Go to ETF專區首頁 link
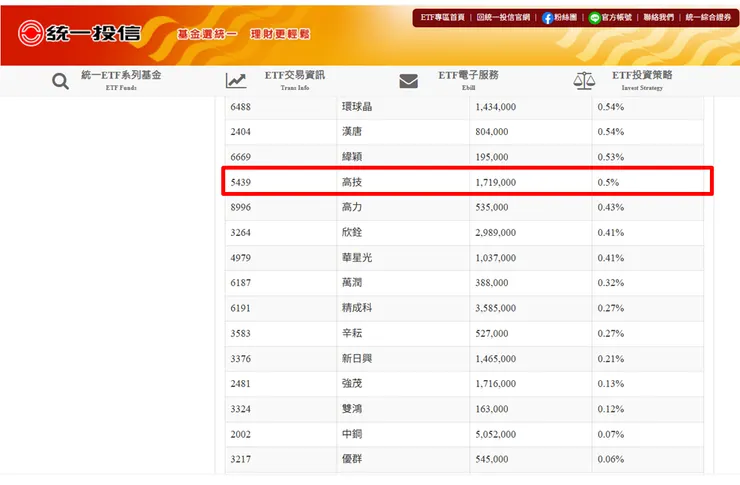740x485 pixels. (442, 17)
